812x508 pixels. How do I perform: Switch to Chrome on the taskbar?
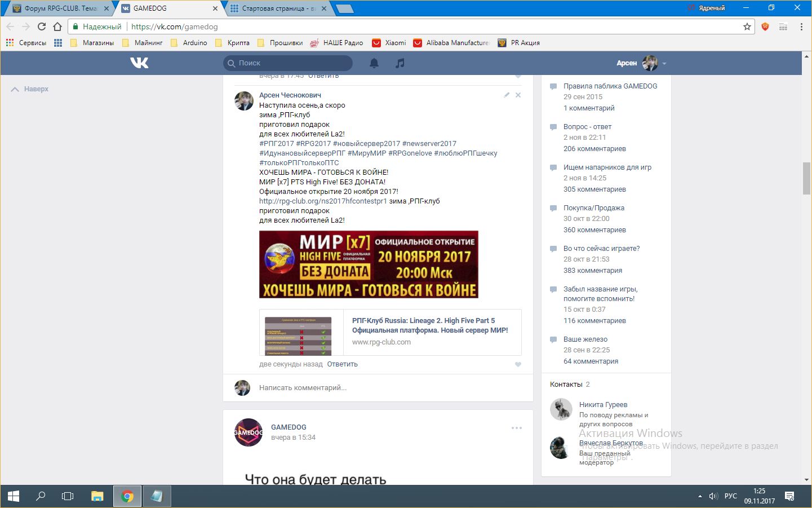[127, 496]
